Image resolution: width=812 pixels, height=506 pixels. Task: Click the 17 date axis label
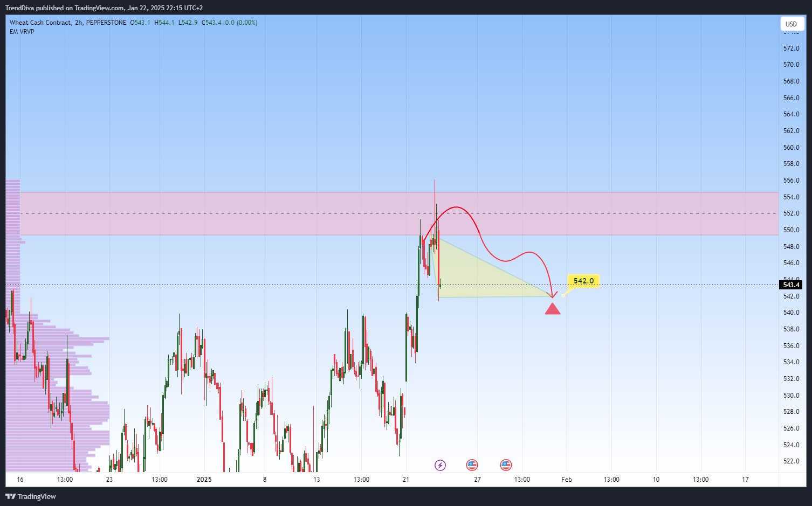click(745, 480)
